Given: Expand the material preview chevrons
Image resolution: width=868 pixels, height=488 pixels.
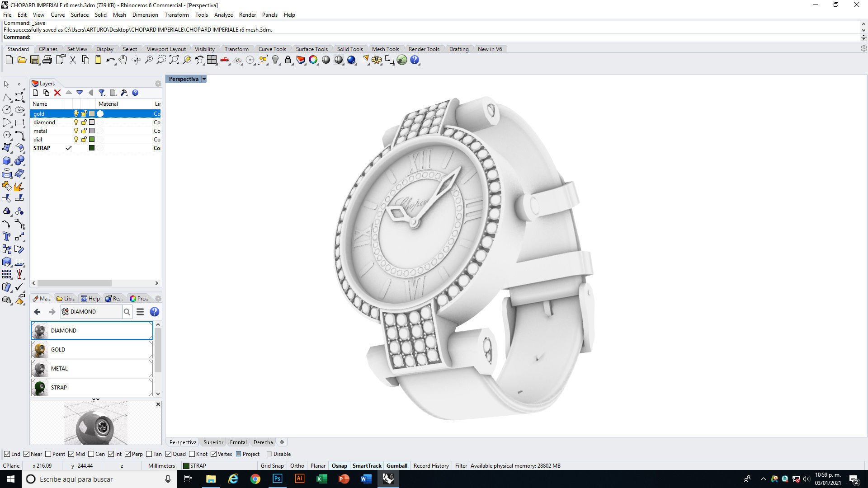Looking at the screenshot, I should [x=96, y=399].
